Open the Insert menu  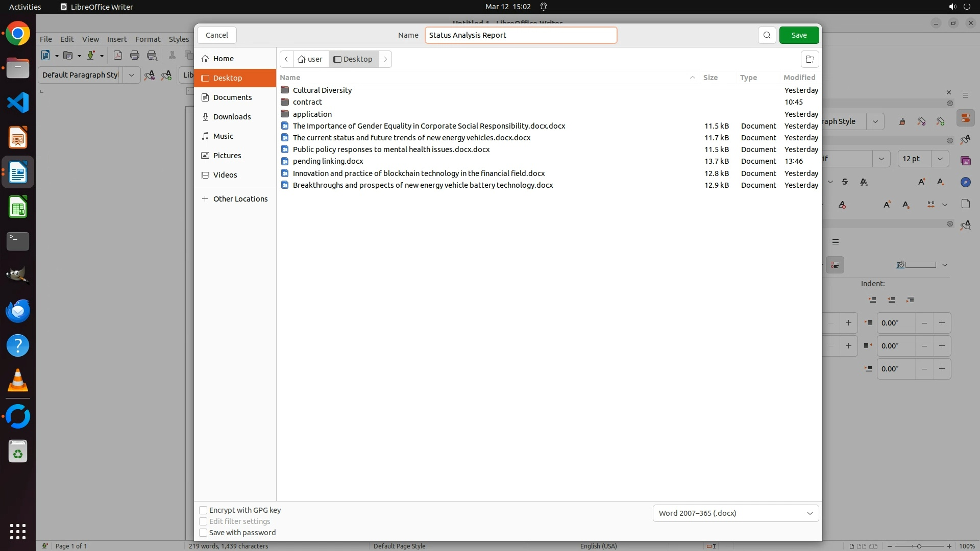[116, 39]
